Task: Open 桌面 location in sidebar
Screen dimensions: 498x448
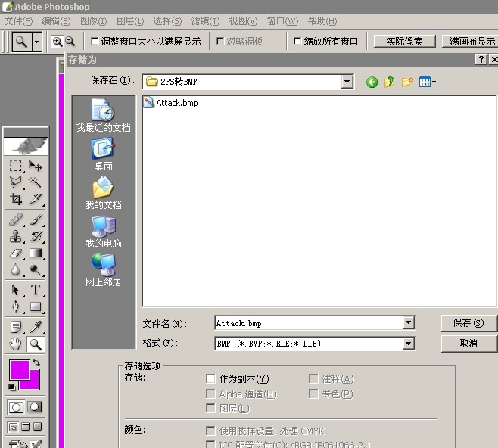Action: 103,154
